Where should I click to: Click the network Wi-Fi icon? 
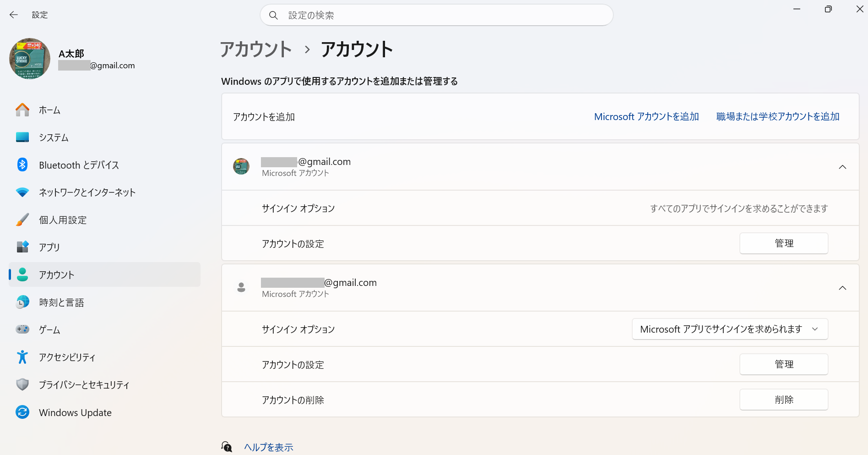click(22, 192)
